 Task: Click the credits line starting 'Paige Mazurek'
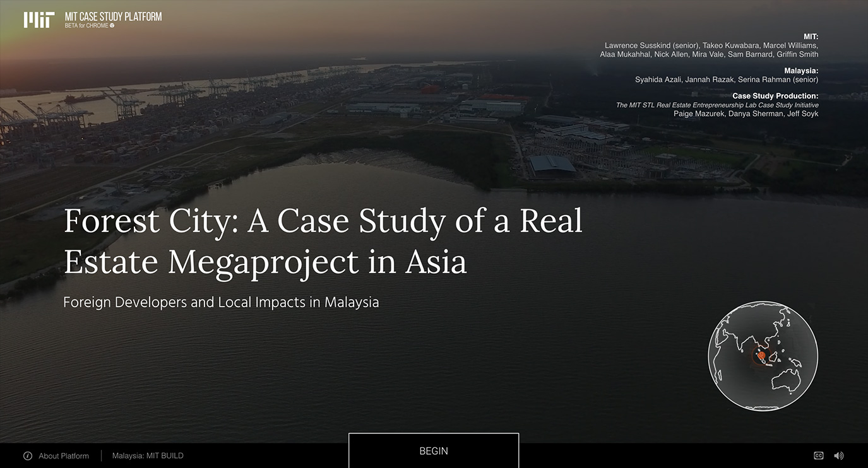point(746,114)
